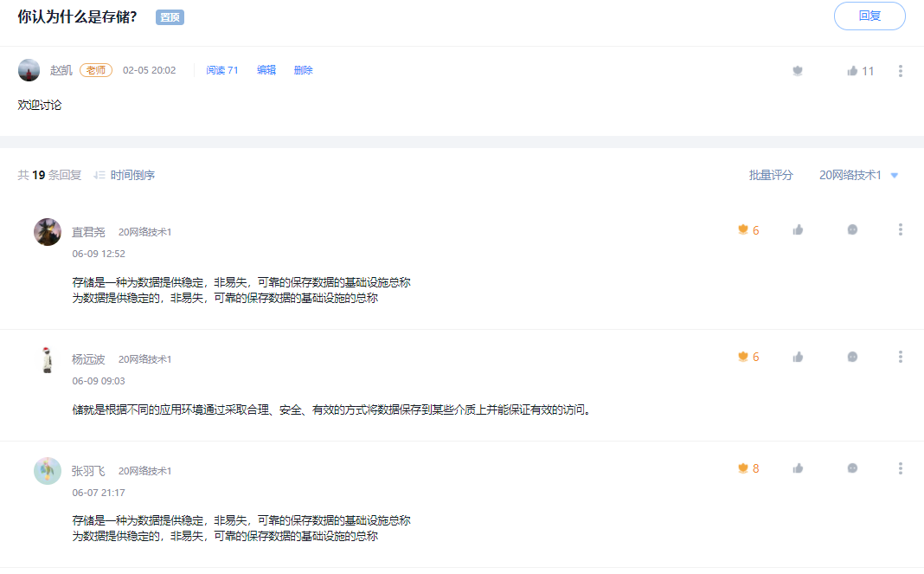
Task: Click the 删除 delete link
Action: (x=303, y=70)
